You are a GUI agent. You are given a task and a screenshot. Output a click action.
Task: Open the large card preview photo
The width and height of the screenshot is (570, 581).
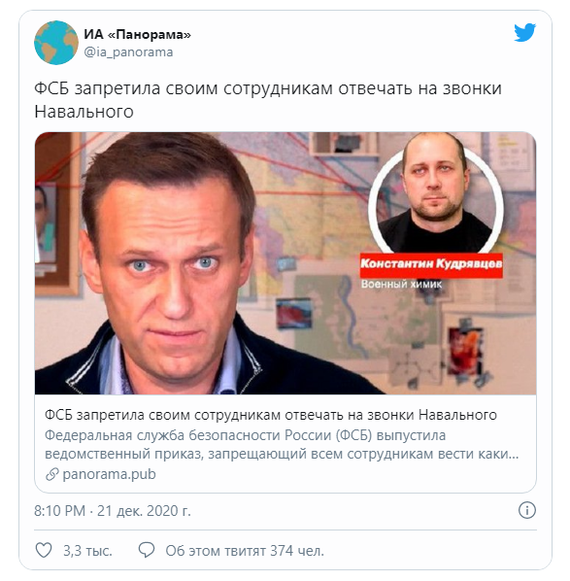[285, 263]
